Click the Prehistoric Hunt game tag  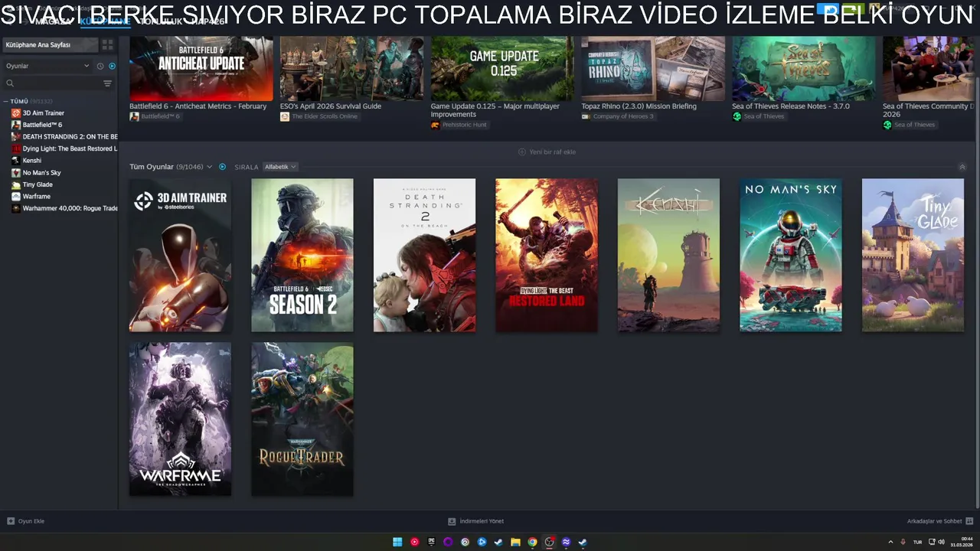coord(459,125)
